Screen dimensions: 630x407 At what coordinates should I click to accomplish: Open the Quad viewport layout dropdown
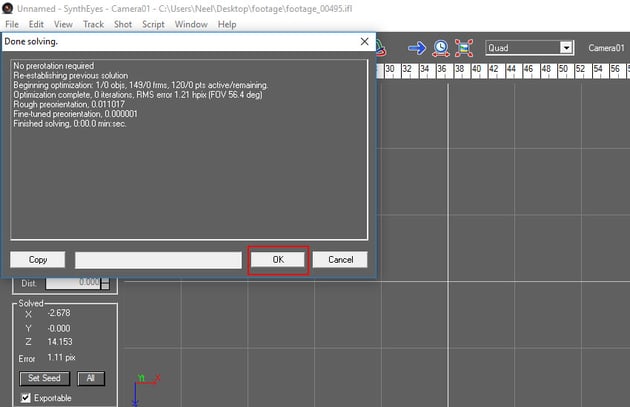566,48
